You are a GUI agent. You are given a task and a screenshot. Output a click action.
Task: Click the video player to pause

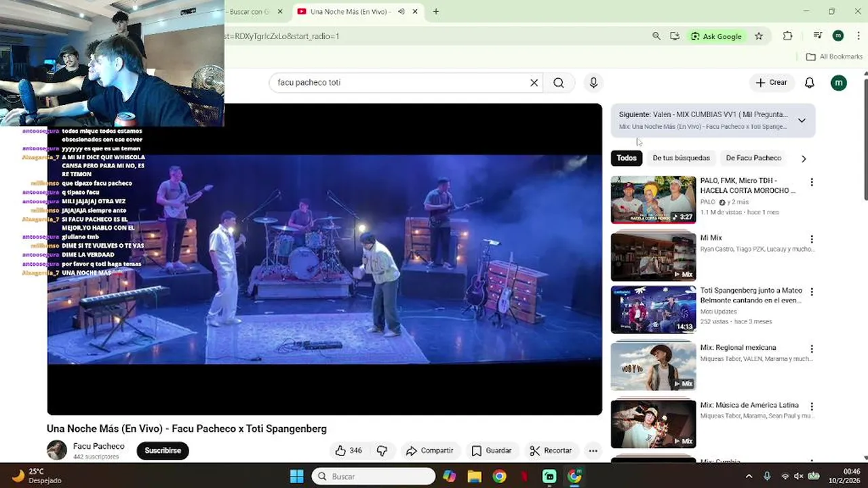tap(324, 259)
